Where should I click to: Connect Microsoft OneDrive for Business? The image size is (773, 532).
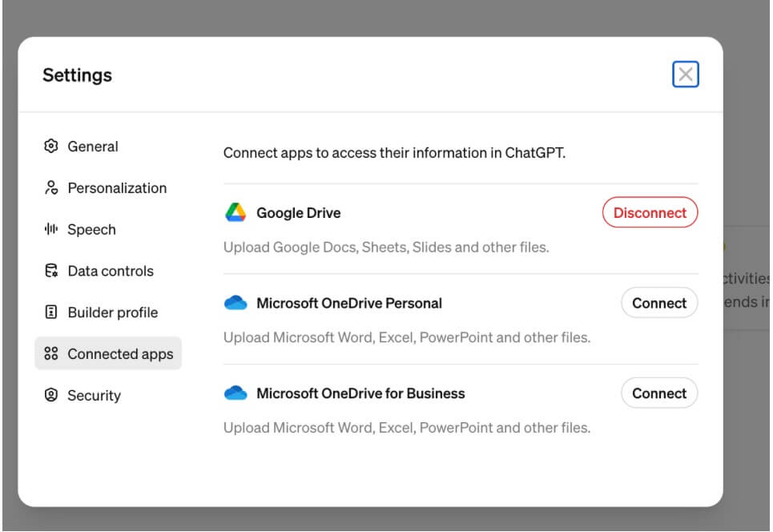coord(659,393)
